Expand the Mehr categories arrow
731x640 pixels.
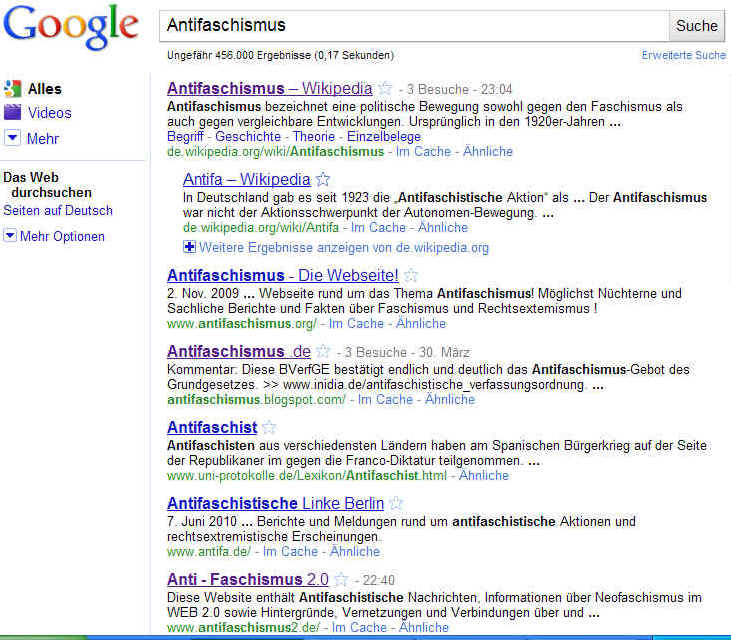(x=12, y=138)
